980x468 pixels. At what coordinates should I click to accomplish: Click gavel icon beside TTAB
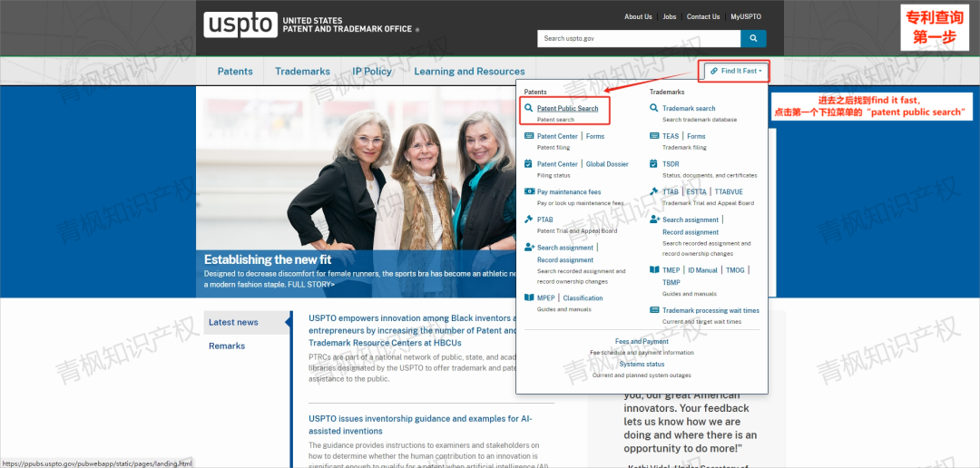[654, 191]
